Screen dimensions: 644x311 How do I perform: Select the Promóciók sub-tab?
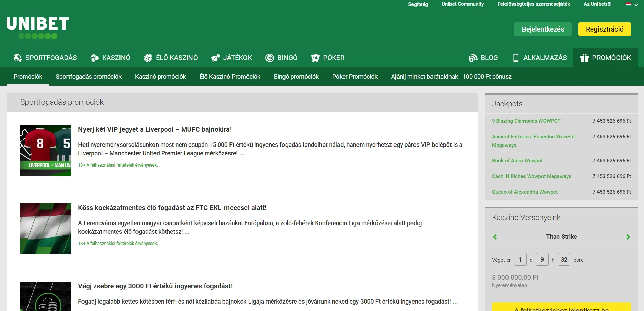[28, 77]
